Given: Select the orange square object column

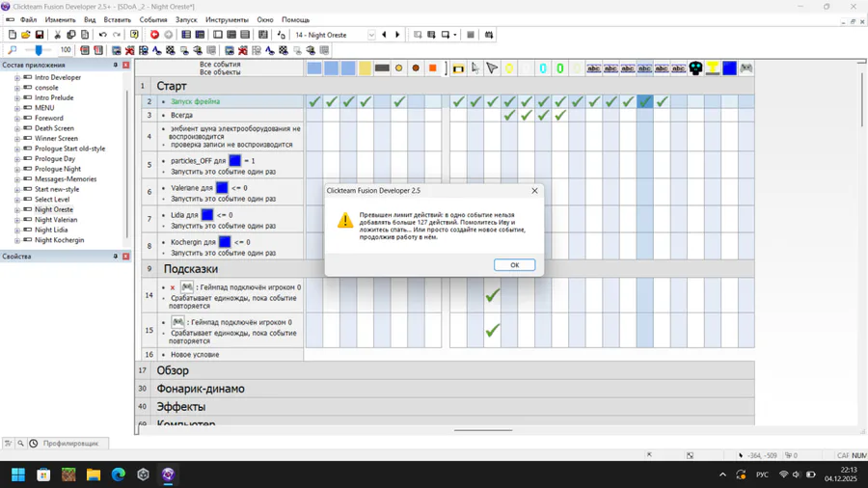Looking at the screenshot, I should point(433,68).
